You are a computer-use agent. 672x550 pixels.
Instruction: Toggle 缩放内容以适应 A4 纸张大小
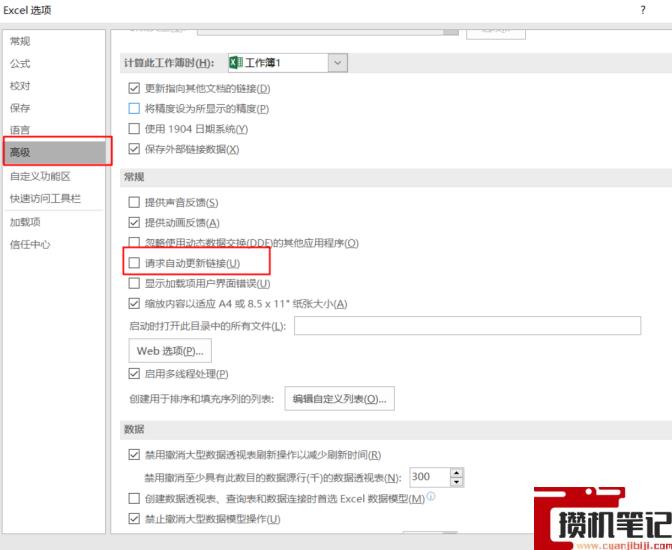coord(134,304)
